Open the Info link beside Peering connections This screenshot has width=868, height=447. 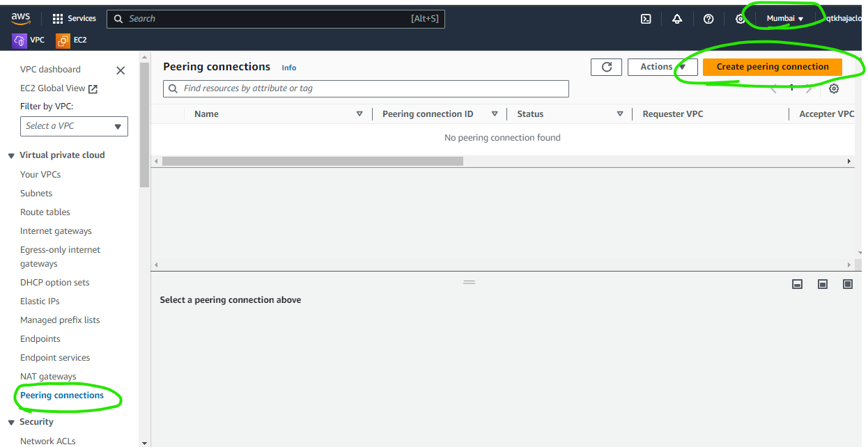tap(289, 68)
